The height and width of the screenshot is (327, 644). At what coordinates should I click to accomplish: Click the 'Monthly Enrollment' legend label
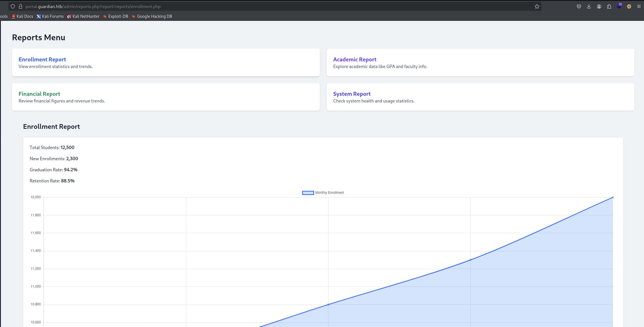point(329,193)
